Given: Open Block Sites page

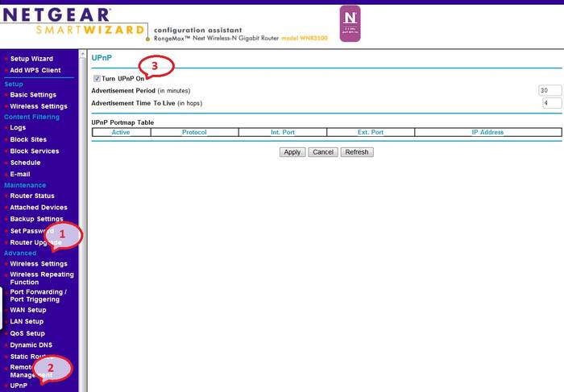Looking at the screenshot, I should pos(29,139).
